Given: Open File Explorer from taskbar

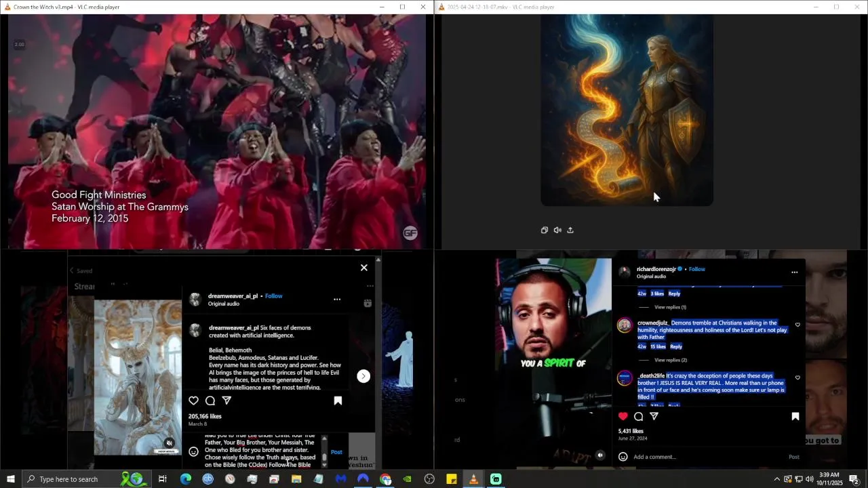Looking at the screenshot, I should [296, 479].
